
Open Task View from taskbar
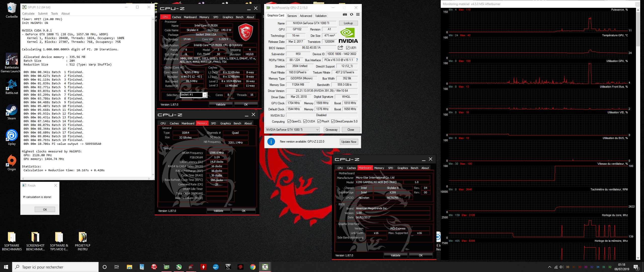click(116, 267)
